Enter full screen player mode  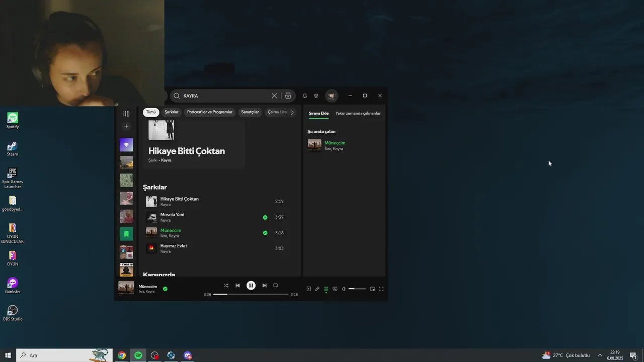click(381, 289)
